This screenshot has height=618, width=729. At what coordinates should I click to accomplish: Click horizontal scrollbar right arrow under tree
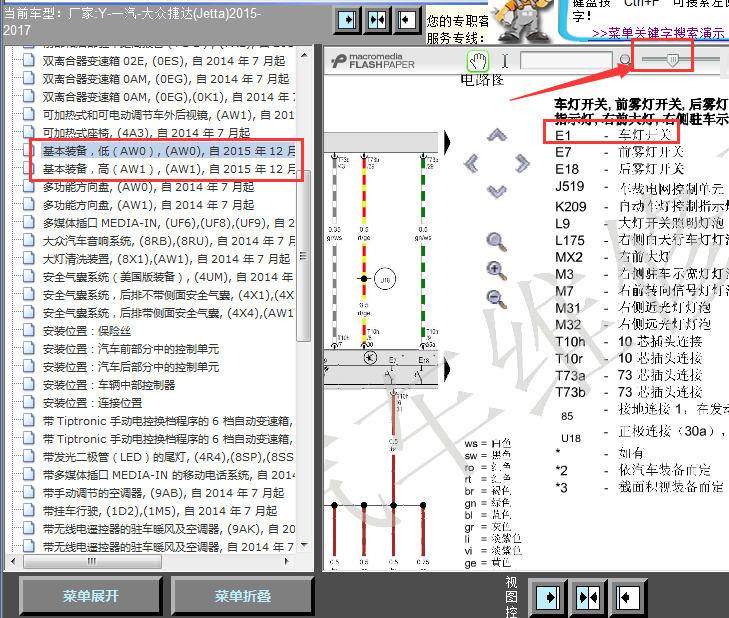(x=286, y=561)
